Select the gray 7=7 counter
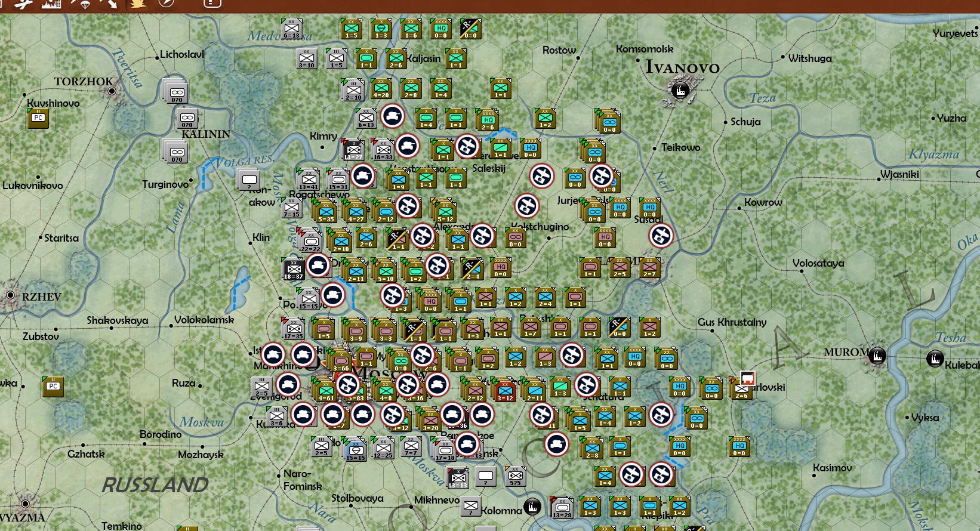 [x=411, y=446]
